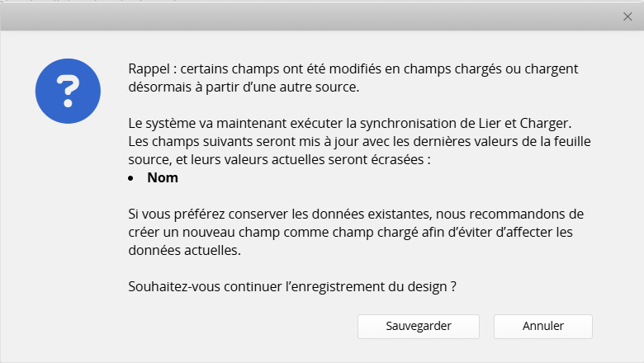Image resolution: width=644 pixels, height=363 pixels.
Task: Close the dialog with the X
Action: [x=627, y=16]
